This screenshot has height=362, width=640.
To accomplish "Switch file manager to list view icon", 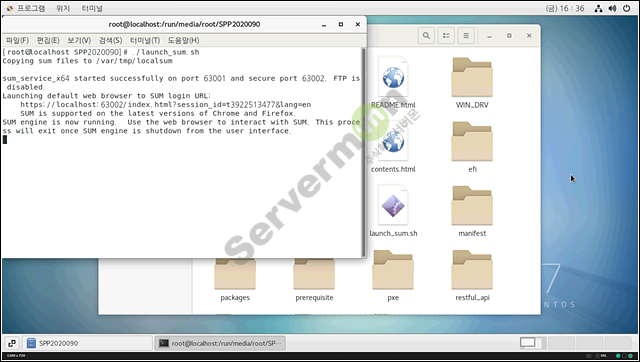I will [x=446, y=36].
